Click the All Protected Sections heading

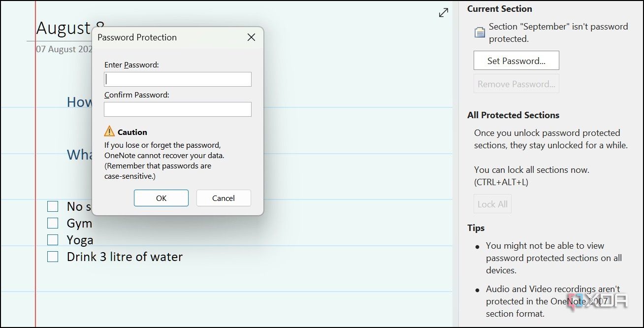(x=514, y=115)
